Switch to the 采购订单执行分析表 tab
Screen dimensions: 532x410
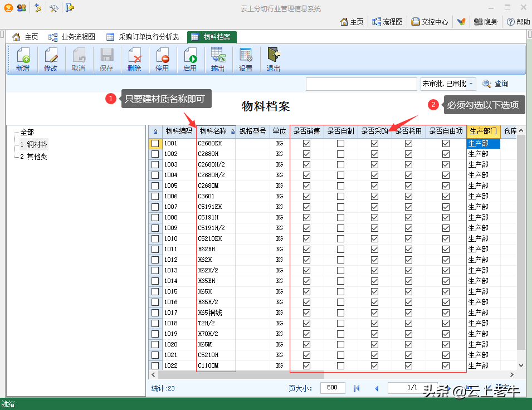point(143,37)
